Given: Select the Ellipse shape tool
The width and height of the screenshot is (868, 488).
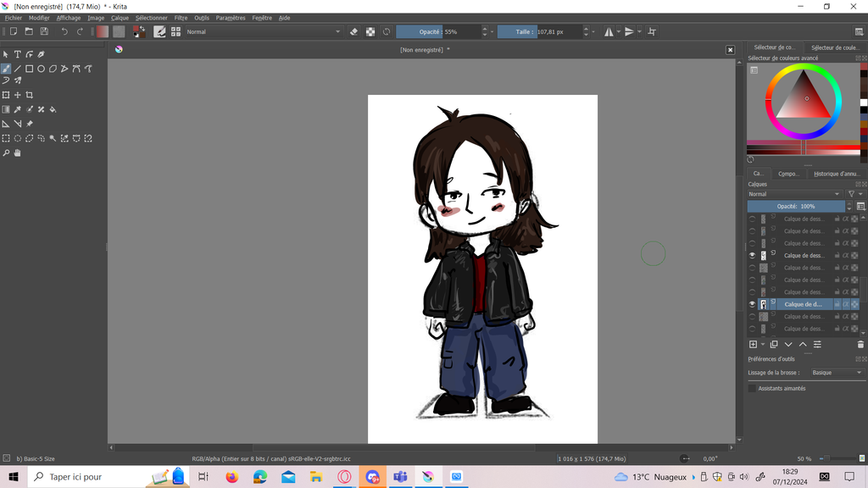Looking at the screenshot, I should pyautogui.click(x=41, y=69).
